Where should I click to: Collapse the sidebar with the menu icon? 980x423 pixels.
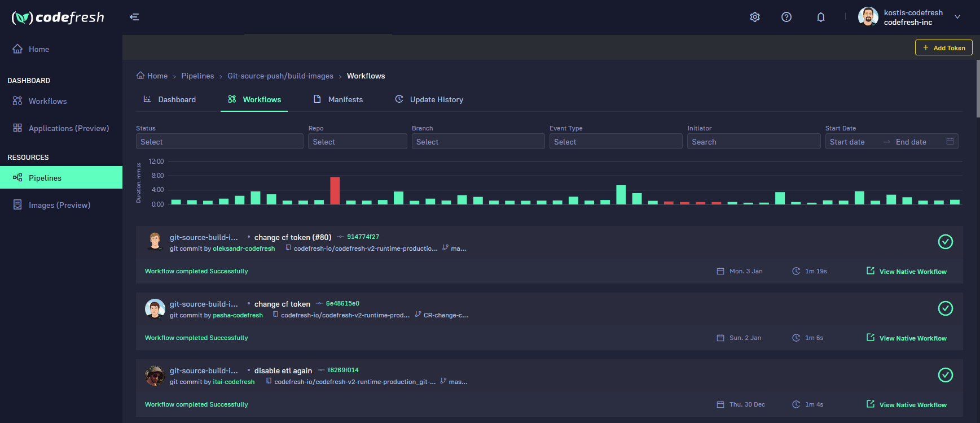[x=134, y=17]
